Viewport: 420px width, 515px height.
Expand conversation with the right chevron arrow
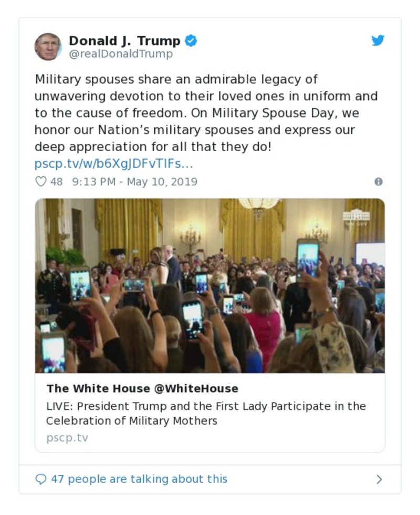pos(379,479)
